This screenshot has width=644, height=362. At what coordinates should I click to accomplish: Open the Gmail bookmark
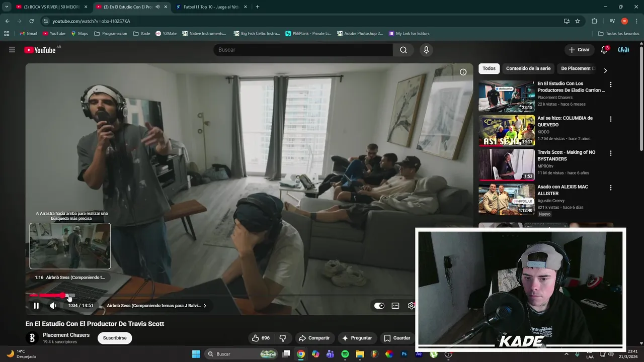(x=28, y=34)
